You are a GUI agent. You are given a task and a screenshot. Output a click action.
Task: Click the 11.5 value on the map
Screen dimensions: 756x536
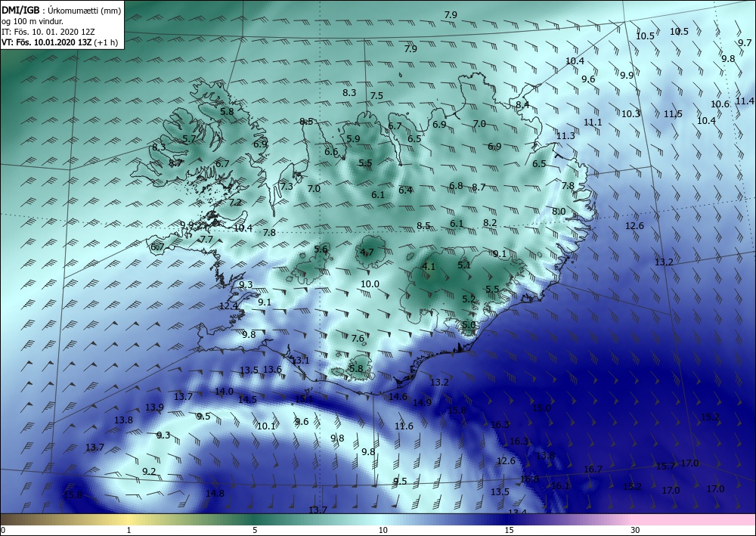click(673, 114)
